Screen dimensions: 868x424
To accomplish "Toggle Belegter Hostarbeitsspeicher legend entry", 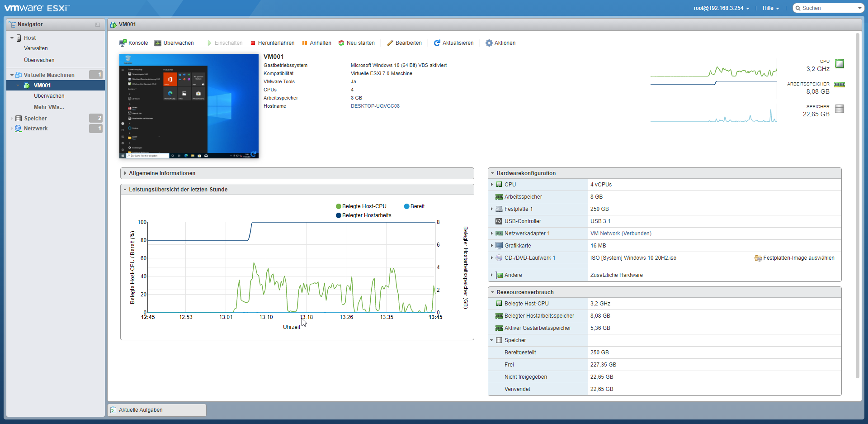I will click(x=366, y=215).
